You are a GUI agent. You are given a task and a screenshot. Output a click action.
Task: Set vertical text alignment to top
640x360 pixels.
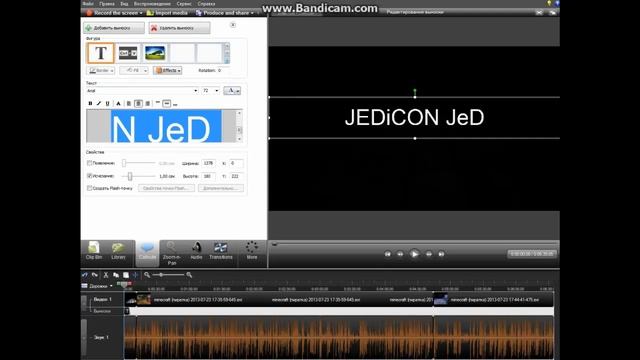click(x=158, y=104)
